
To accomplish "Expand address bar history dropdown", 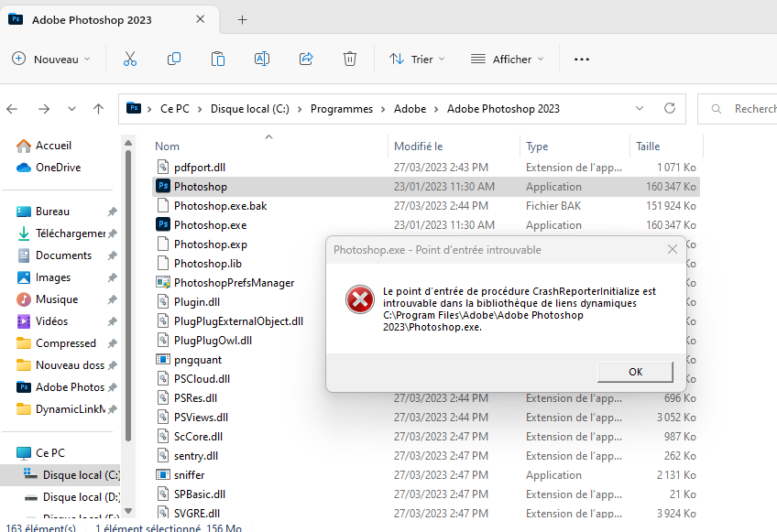I will [640, 108].
